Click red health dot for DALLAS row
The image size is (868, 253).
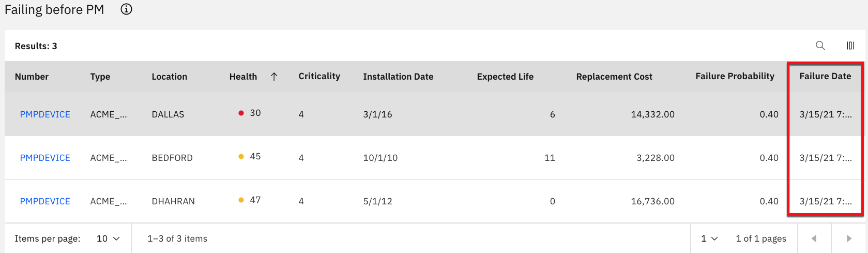(x=241, y=113)
